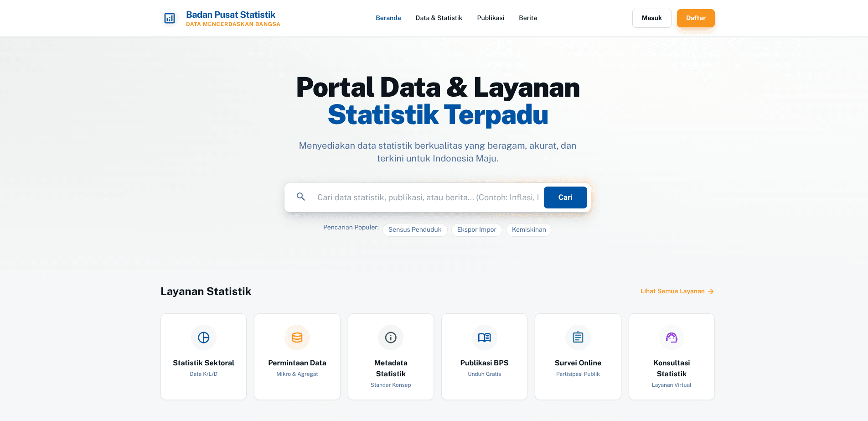Click the Konsultasi Statistik headset icon
This screenshot has width=868, height=421.
point(671,338)
